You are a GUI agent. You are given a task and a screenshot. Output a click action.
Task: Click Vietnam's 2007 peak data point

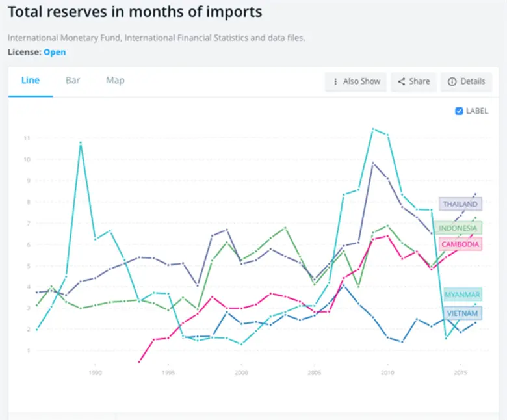[344, 285]
